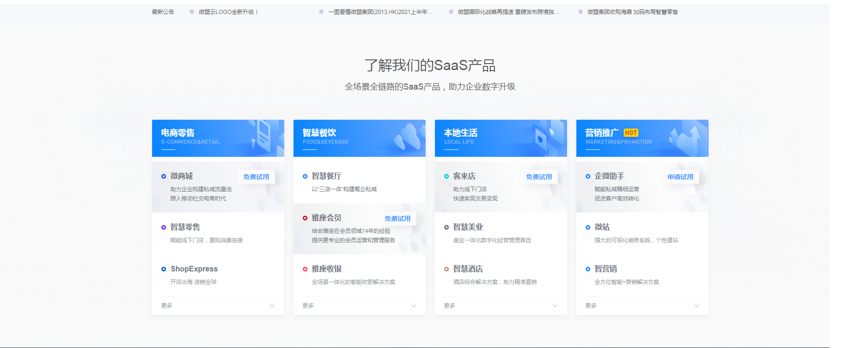
Task: Expand 更多 in the 电商零售 card
Action: tap(272, 306)
